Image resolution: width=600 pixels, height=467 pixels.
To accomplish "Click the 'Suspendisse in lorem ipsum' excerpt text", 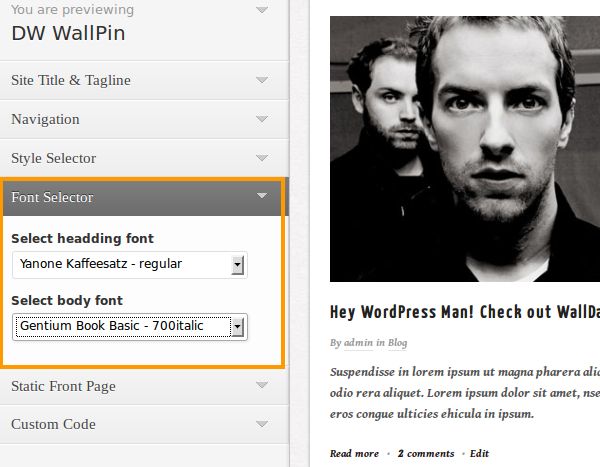I will tap(465, 393).
